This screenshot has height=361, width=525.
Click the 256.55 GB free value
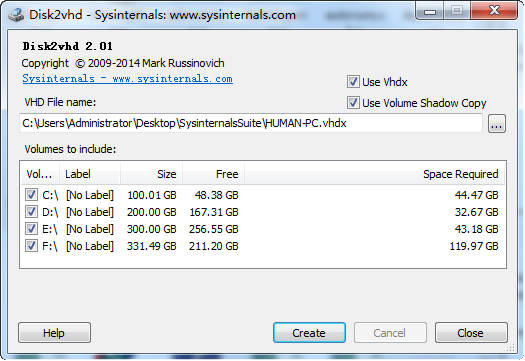(214, 229)
